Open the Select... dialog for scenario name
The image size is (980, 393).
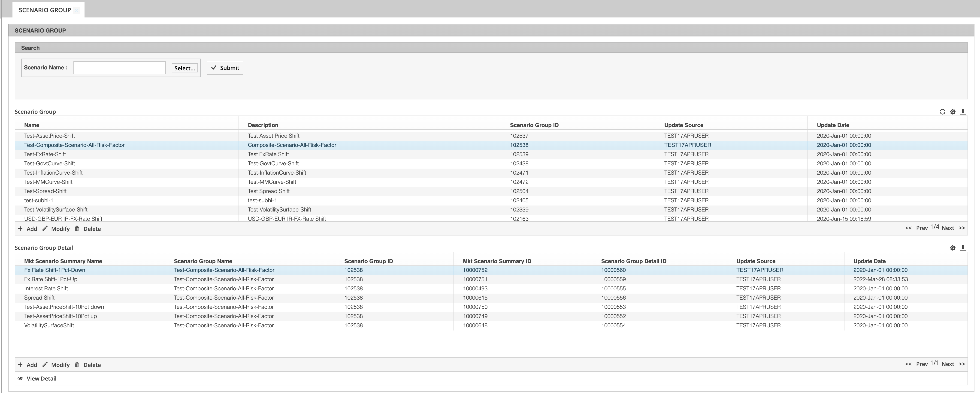click(185, 68)
